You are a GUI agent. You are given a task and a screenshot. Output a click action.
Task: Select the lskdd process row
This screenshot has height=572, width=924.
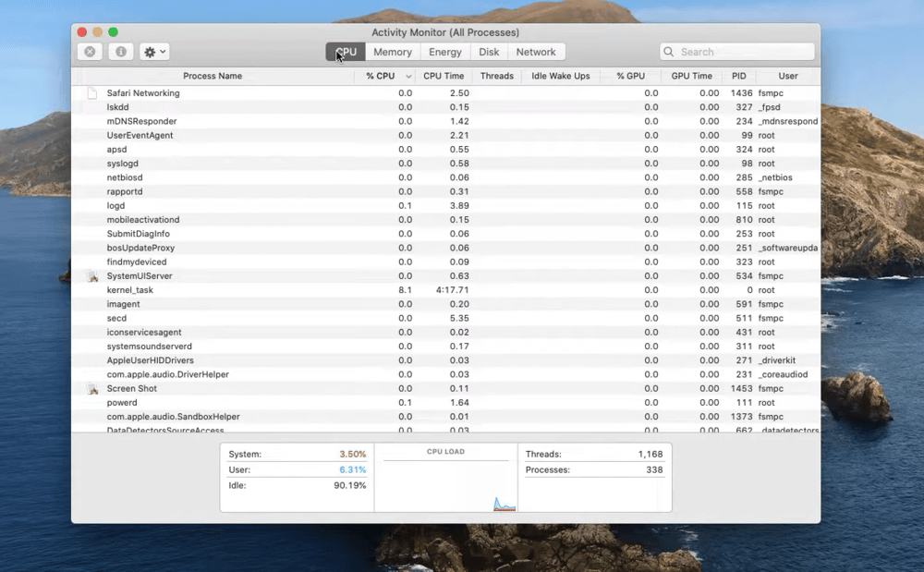pyautogui.click(x=445, y=107)
